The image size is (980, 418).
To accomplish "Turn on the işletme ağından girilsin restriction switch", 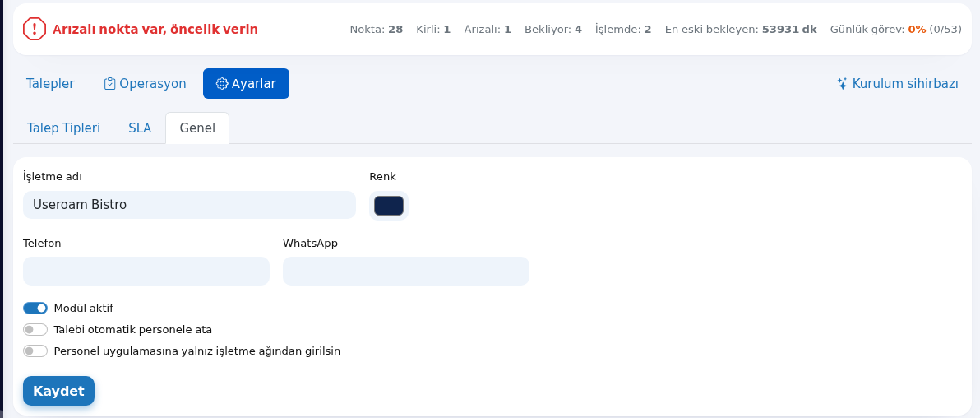I will [35, 351].
